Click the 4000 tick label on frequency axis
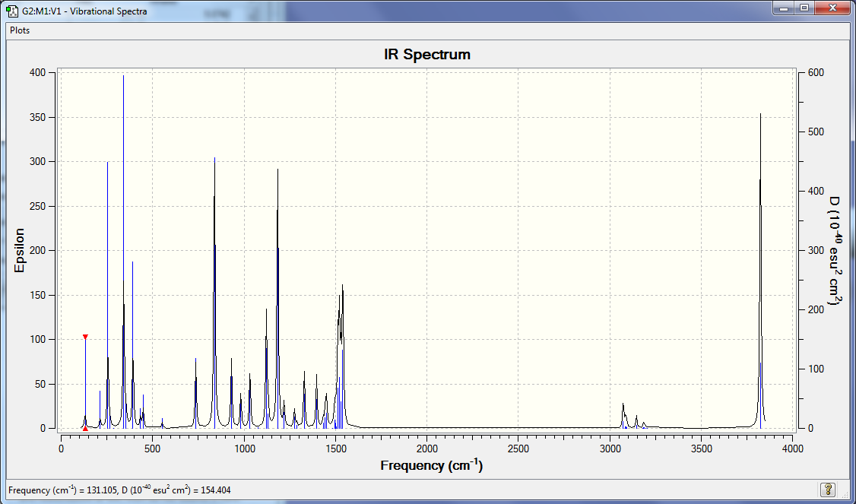The width and height of the screenshot is (856, 504). point(793,449)
